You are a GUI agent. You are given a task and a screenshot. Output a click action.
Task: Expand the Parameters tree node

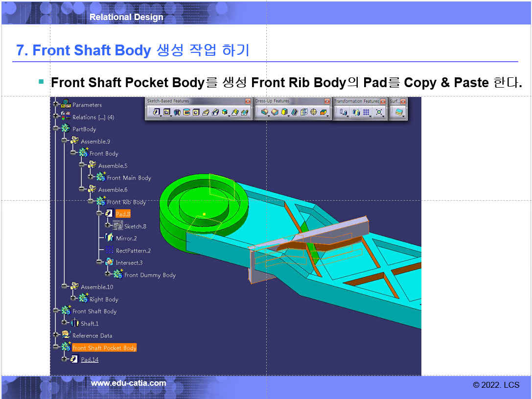[x=56, y=105]
